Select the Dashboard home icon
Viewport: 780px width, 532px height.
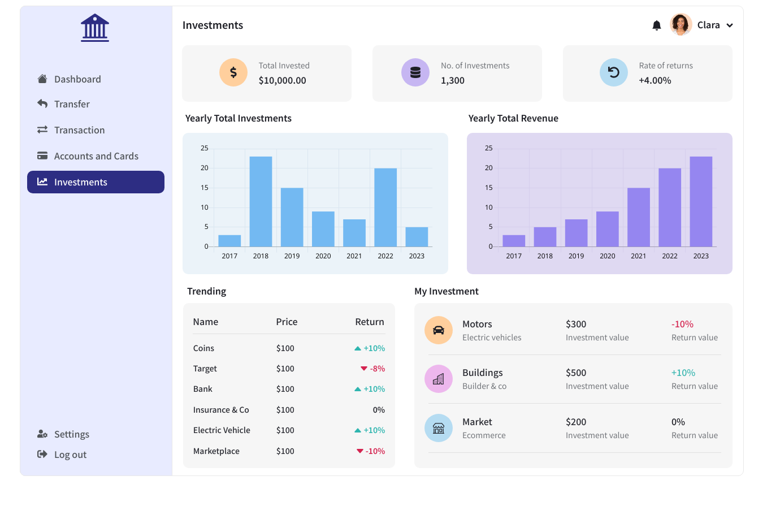click(42, 79)
